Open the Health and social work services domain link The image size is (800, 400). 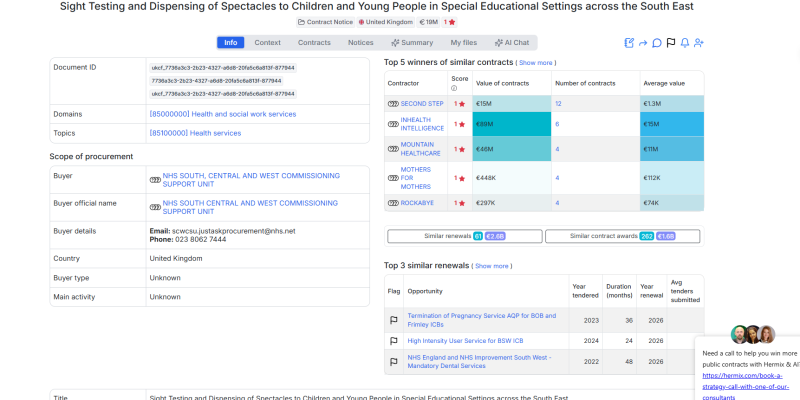223,114
